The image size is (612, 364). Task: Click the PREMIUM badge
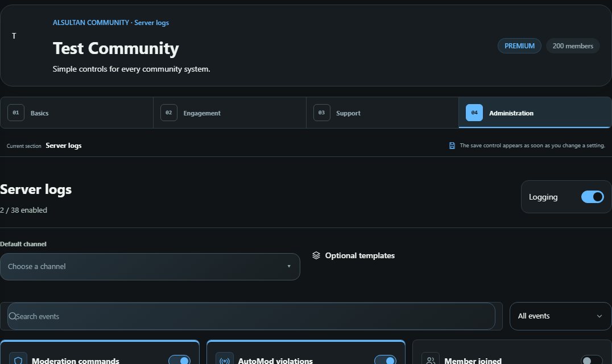pyautogui.click(x=519, y=46)
